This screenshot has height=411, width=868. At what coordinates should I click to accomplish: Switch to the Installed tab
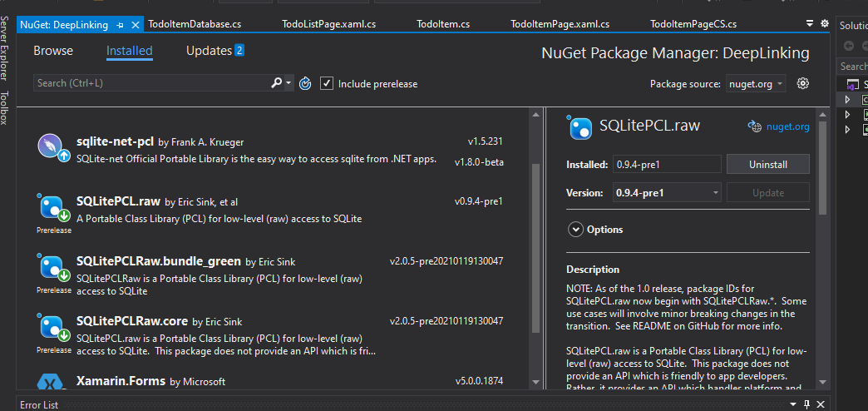130,51
